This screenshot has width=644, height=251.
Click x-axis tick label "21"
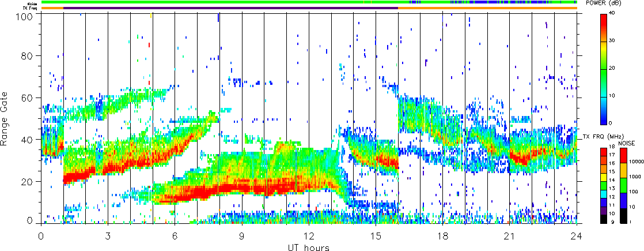tap(510, 236)
